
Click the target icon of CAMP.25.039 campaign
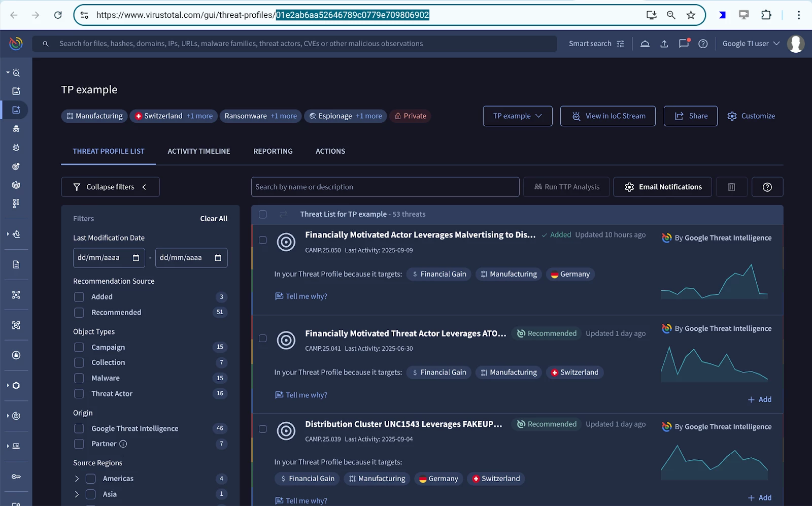click(286, 431)
